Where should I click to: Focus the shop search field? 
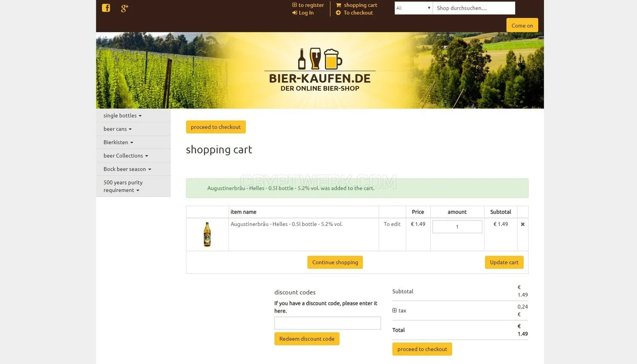pos(474,8)
